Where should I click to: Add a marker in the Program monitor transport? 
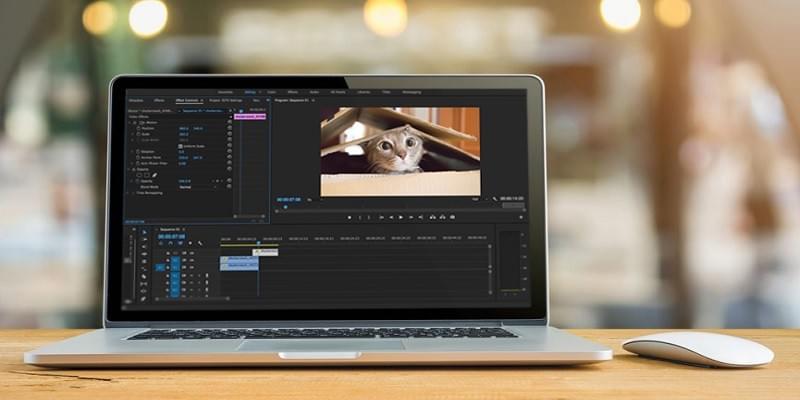click(x=349, y=217)
